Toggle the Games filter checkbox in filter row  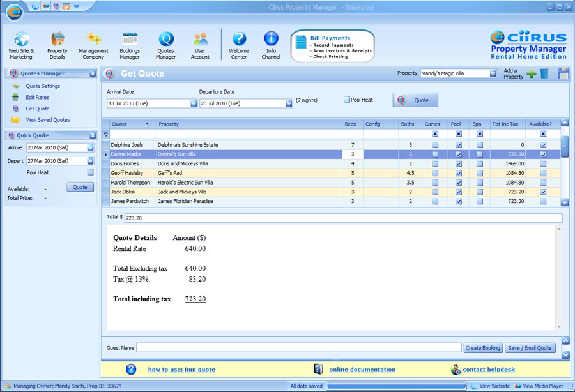(x=435, y=134)
